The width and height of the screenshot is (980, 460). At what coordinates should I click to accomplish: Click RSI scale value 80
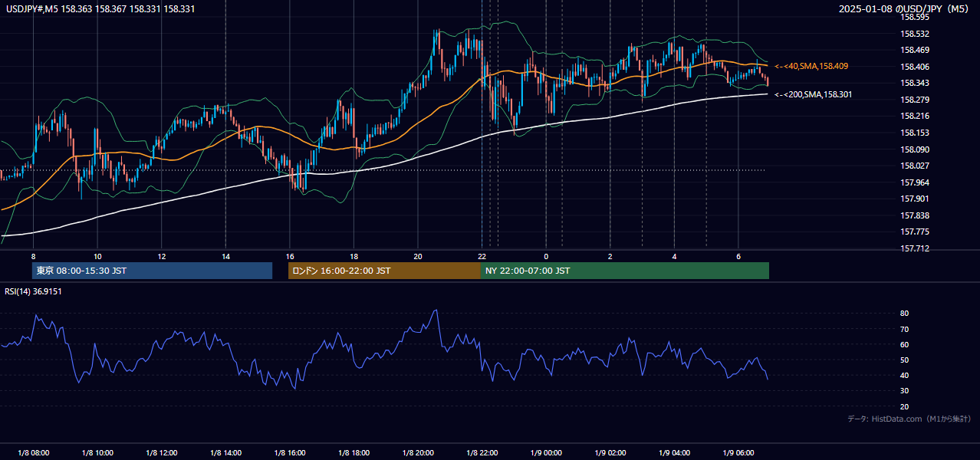pyautogui.click(x=904, y=314)
